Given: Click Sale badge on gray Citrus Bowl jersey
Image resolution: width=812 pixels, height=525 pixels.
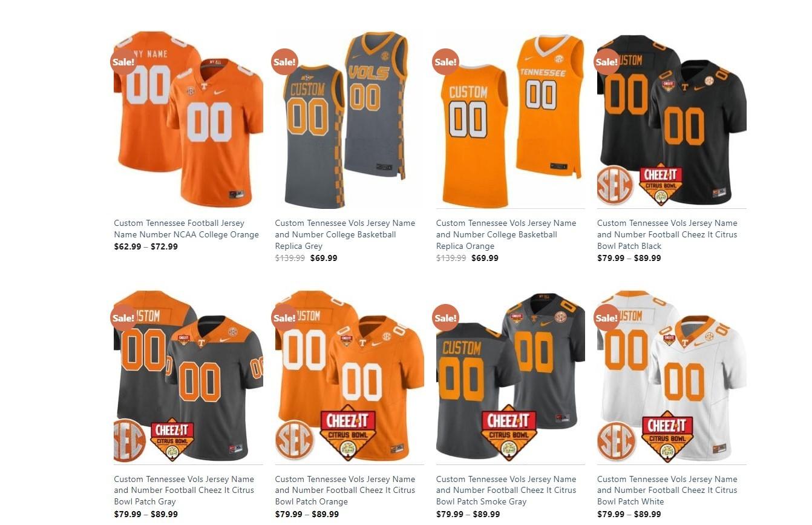Looking at the screenshot, I should click(x=123, y=318).
